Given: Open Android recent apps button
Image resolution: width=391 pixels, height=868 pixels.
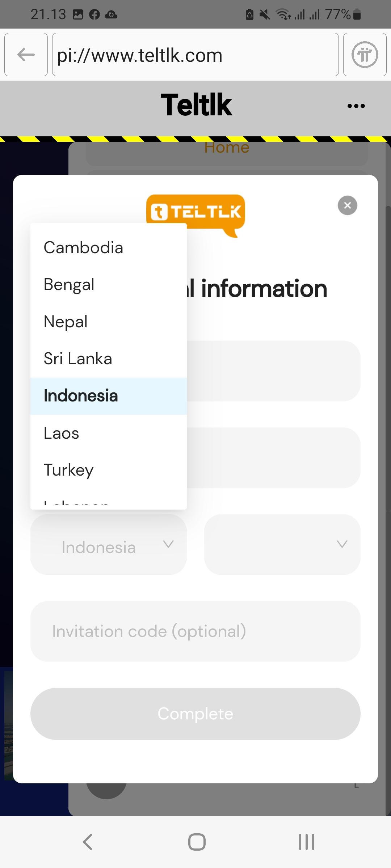Looking at the screenshot, I should point(306,842).
